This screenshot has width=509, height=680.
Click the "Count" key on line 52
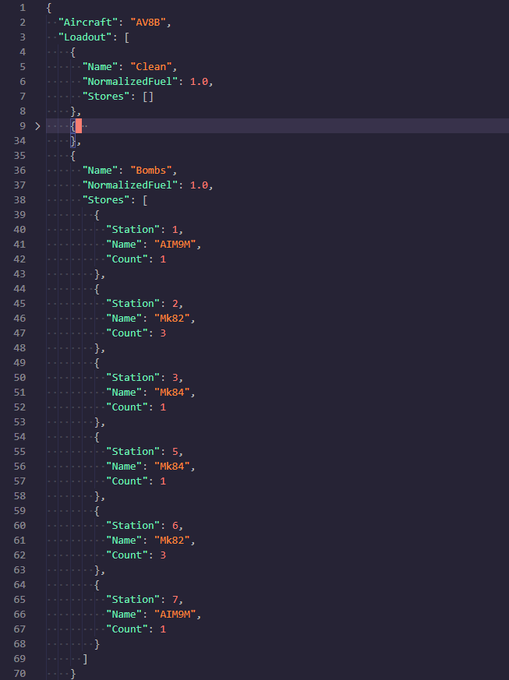point(127,407)
